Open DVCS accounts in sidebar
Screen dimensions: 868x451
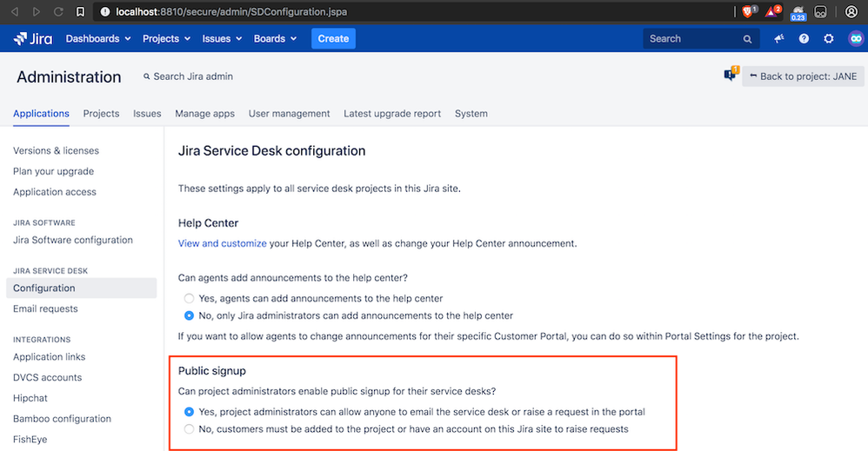(47, 377)
